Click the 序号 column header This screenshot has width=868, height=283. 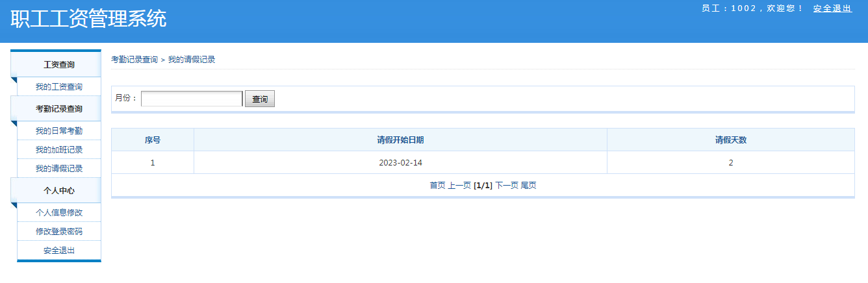pyautogui.click(x=153, y=140)
